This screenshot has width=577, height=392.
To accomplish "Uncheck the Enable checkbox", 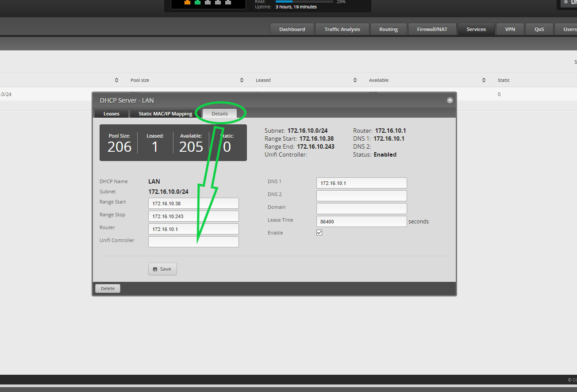I will coord(319,232).
